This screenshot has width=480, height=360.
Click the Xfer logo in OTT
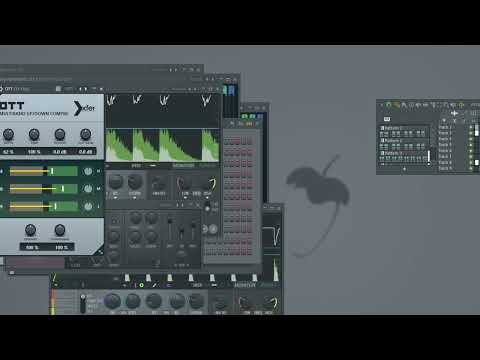click(84, 108)
